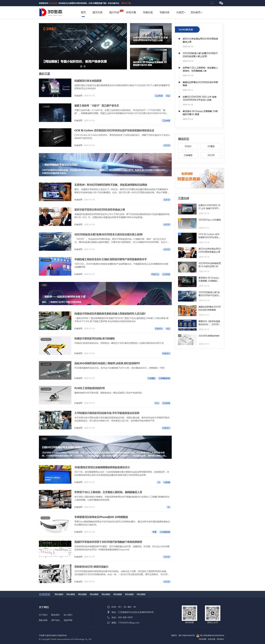
Task: Expand the 内容页 dropdown menu
Action: tap(181, 12)
